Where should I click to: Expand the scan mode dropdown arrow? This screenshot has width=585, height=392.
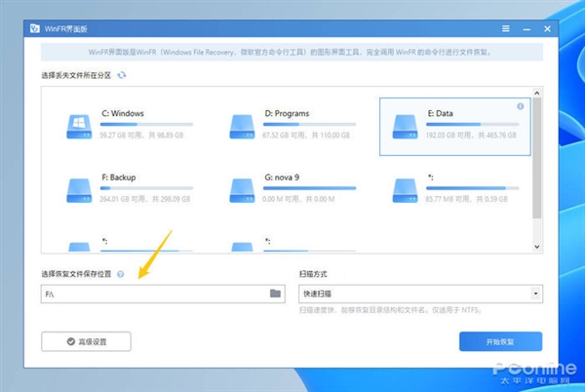point(535,294)
